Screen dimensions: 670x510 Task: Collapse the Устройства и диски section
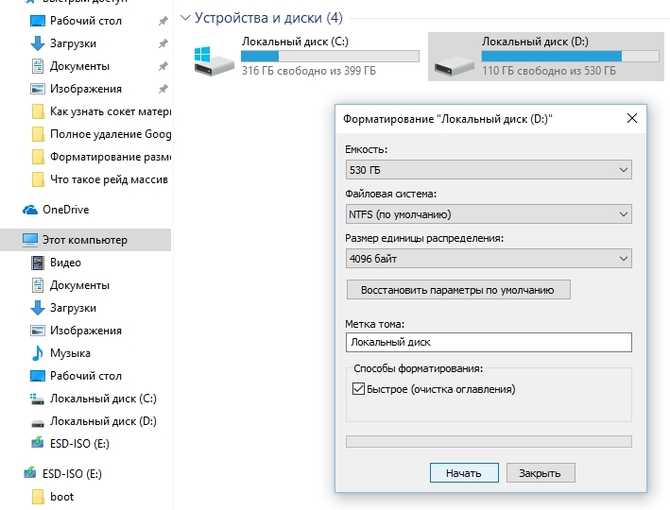[x=185, y=18]
